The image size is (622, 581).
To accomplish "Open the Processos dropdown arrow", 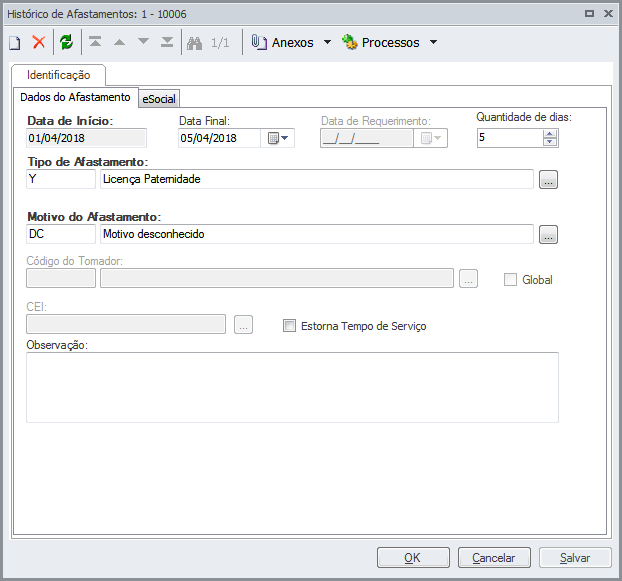I will point(434,42).
